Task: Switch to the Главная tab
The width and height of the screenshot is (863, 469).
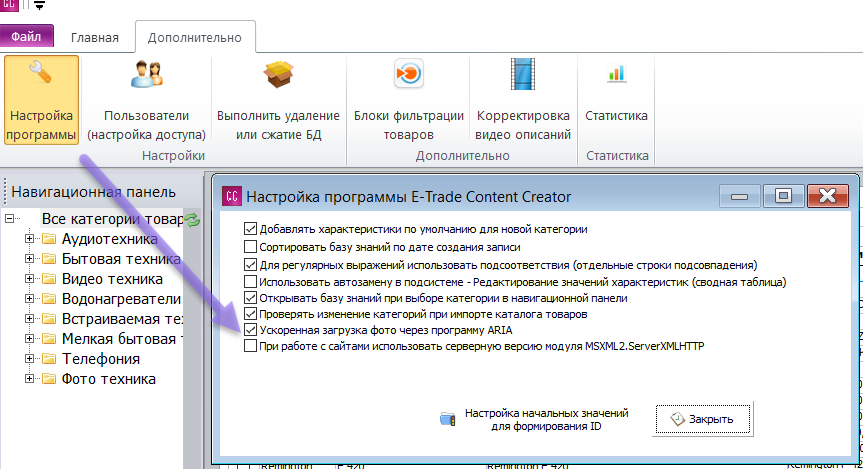Action: (95, 37)
